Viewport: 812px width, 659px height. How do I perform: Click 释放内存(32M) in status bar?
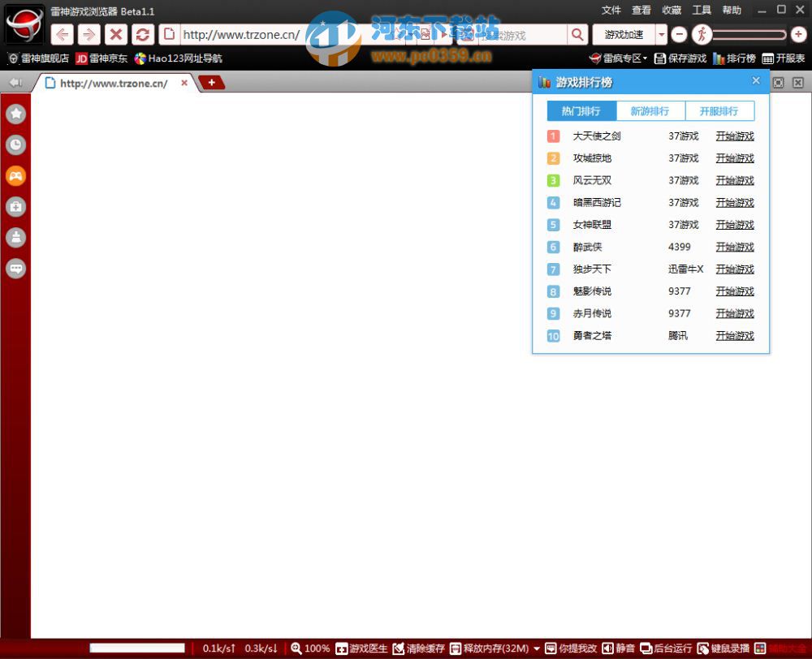pyautogui.click(x=489, y=648)
